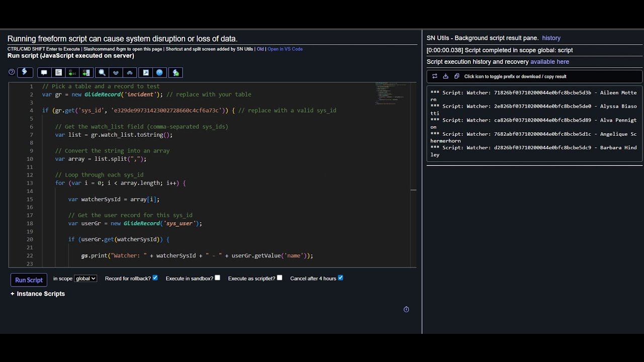Image resolution: width=644 pixels, height=362 pixels.
Task: Click the Watcher Angelique Schermerhorn result line
Action: pos(534,137)
